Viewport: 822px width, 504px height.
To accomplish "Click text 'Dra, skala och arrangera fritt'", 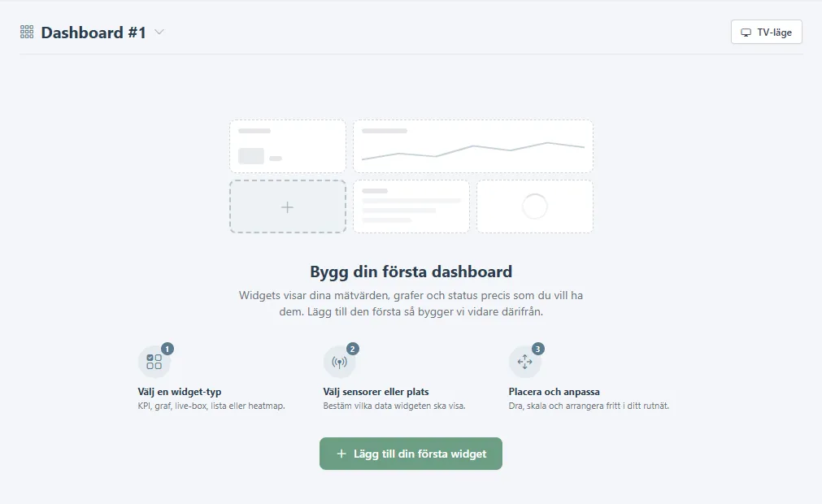I will pos(564,406).
